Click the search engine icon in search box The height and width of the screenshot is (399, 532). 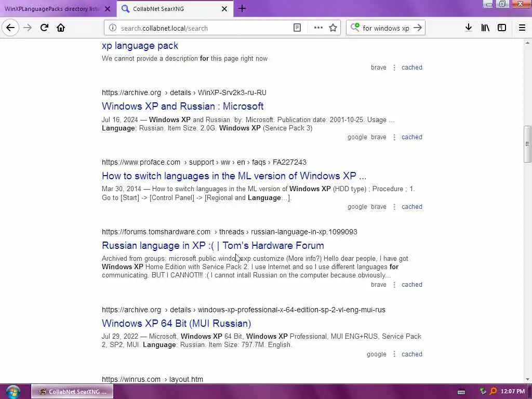[355, 27]
